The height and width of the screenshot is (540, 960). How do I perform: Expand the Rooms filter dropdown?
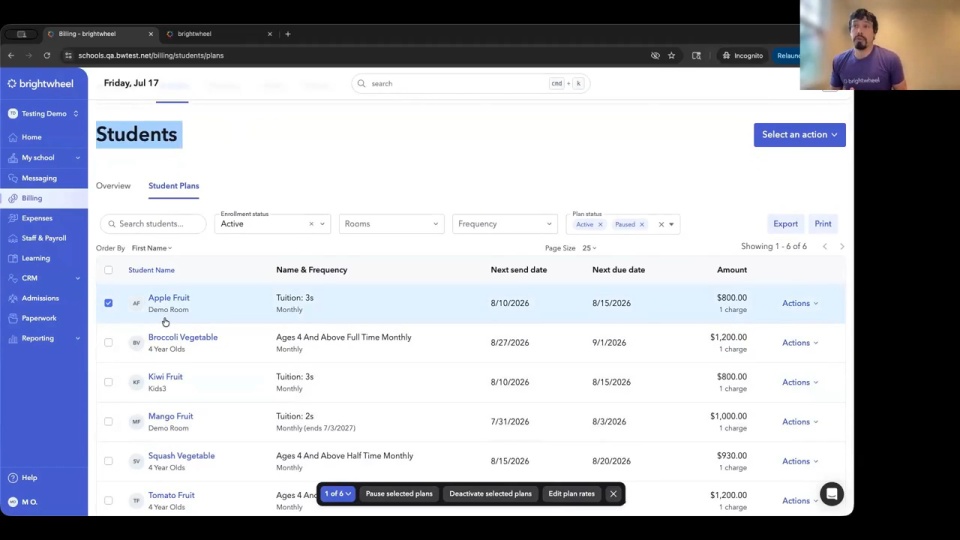pos(391,224)
